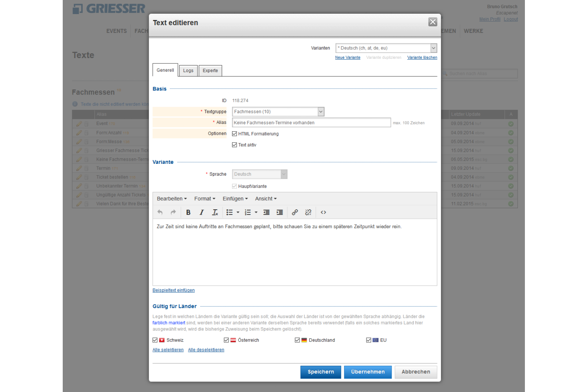Click into the Alias text field

(311, 123)
